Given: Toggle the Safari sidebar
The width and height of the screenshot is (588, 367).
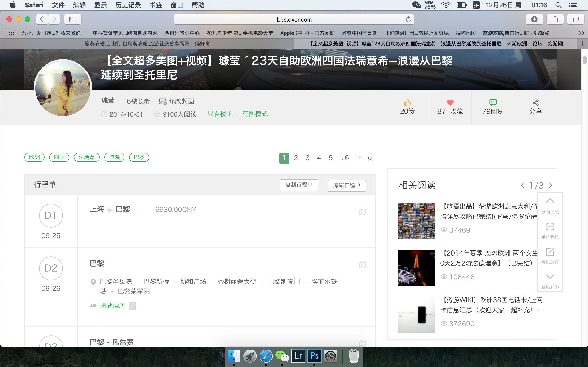Looking at the screenshot, I should (x=72, y=19).
